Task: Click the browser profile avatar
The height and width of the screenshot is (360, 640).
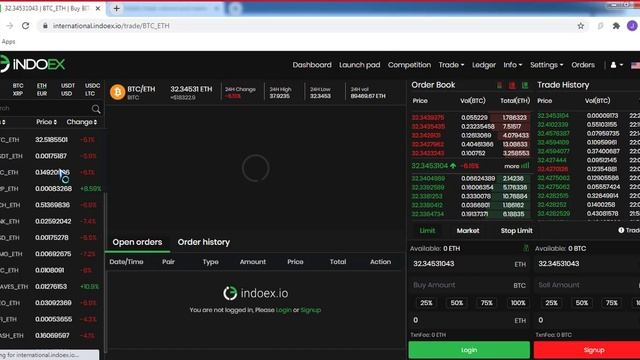Action: tap(632, 26)
